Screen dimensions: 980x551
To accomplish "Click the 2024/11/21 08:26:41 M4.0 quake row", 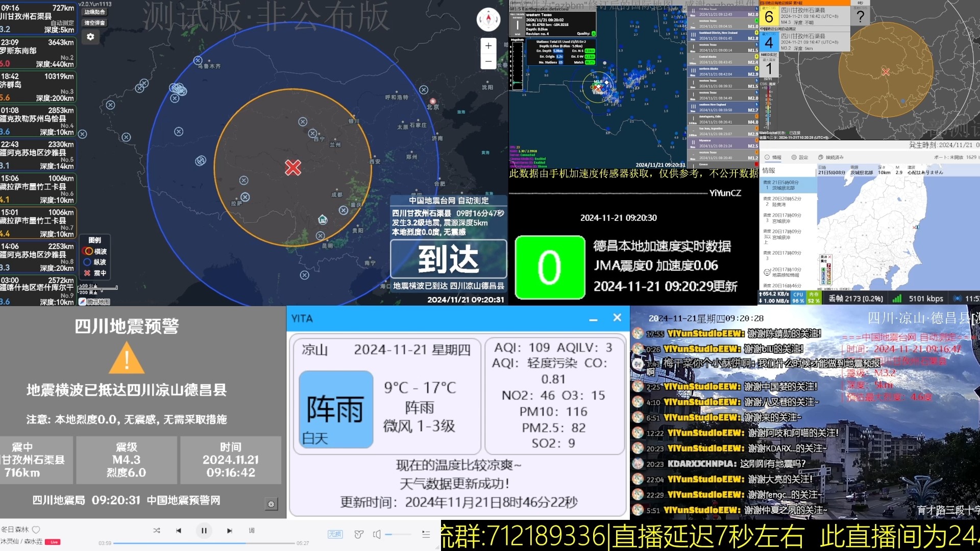I will click(723, 120).
